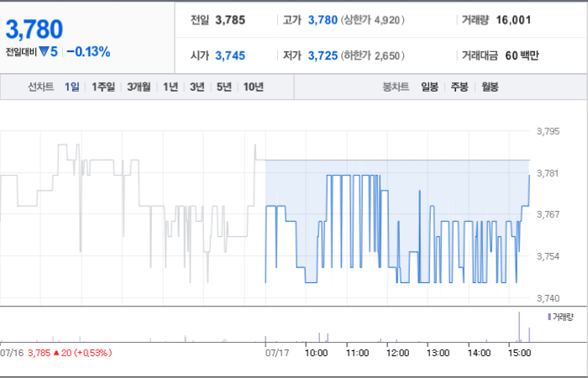Click the 선차트 label
588x378 pixels.
(41, 87)
